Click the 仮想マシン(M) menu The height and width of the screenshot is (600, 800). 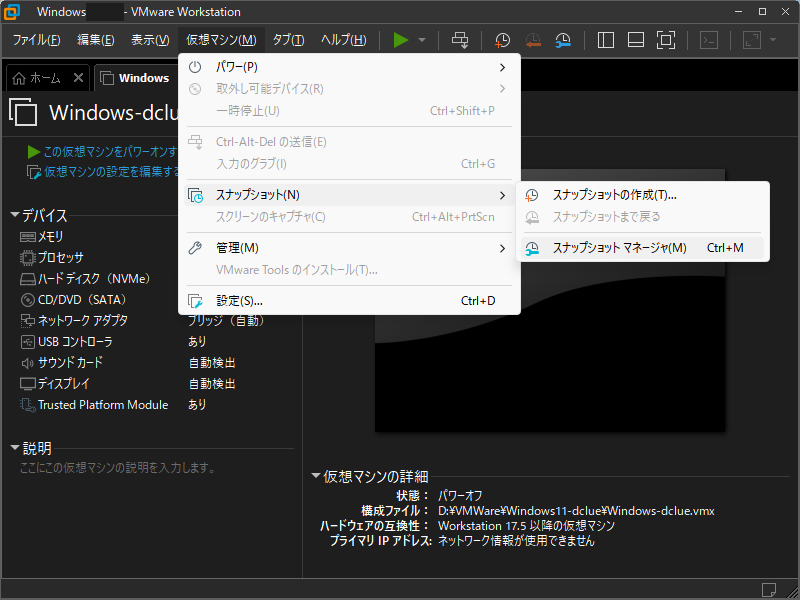coord(221,40)
